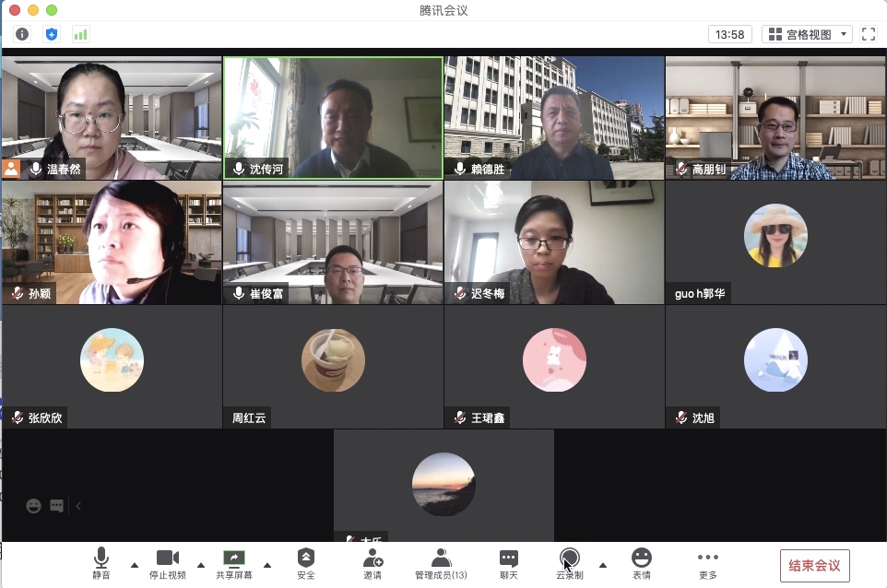The height and width of the screenshot is (588, 887).
Task: Open the 聊天 chat panel
Action: 509,563
